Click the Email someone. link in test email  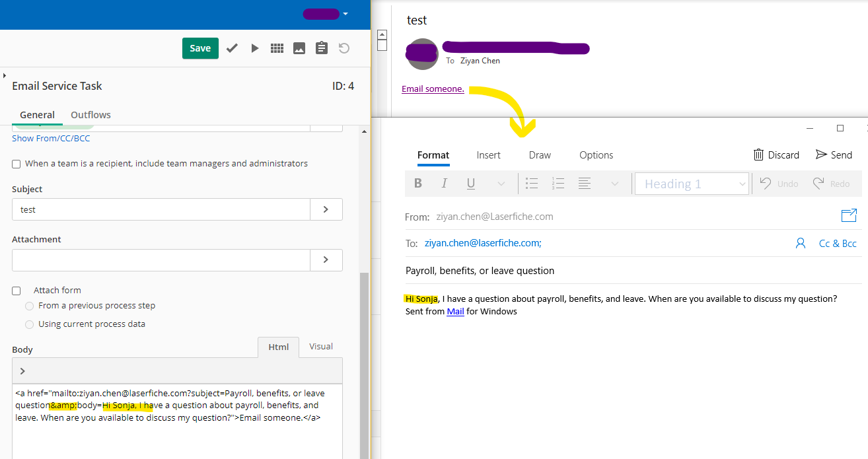pyautogui.click(x=433, y=89)
